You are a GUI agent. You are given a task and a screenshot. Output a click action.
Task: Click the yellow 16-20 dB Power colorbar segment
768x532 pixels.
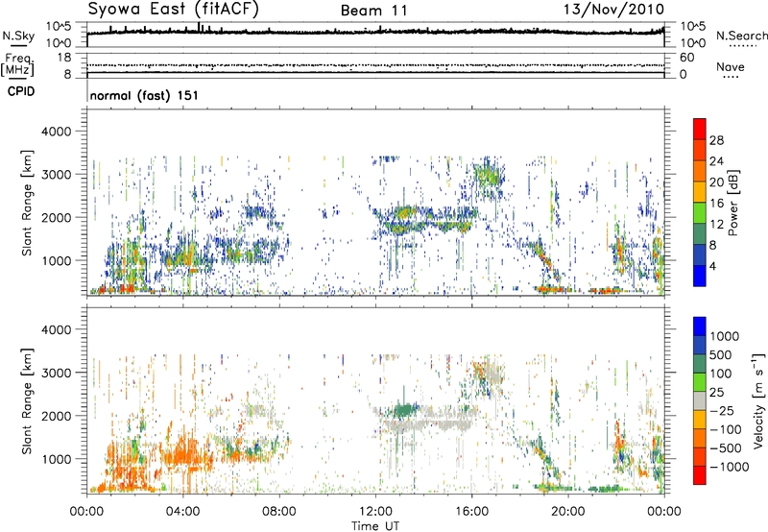pos(700,191)
